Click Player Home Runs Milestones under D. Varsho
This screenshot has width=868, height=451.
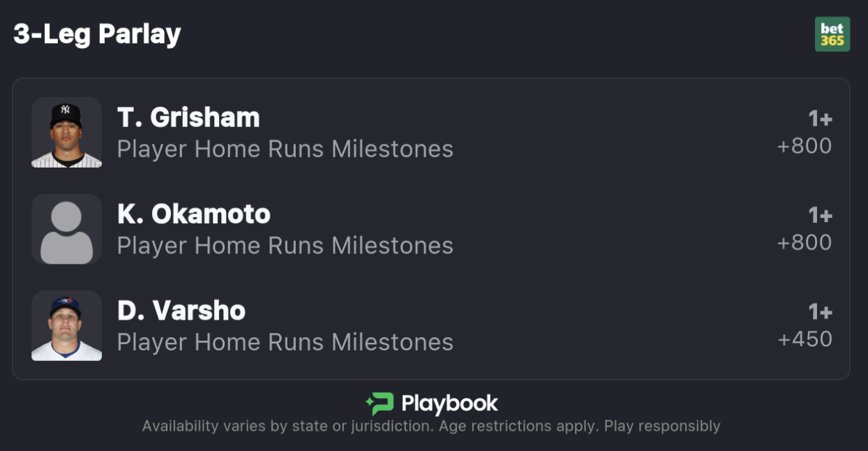(x=285, y=342)
